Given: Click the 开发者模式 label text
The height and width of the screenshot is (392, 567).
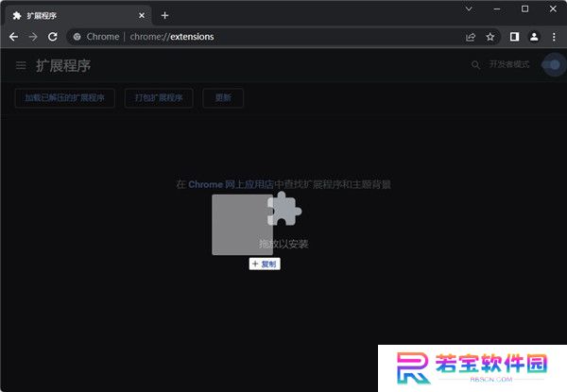Looking at the screenshot, I should tap(509, 64).
